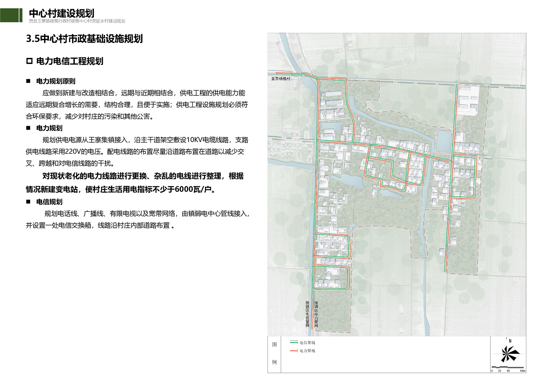Viewport: 555px width, 392px height.
Task: Click the 至西杨楼村 map label
Action: (x=281, y=79)
